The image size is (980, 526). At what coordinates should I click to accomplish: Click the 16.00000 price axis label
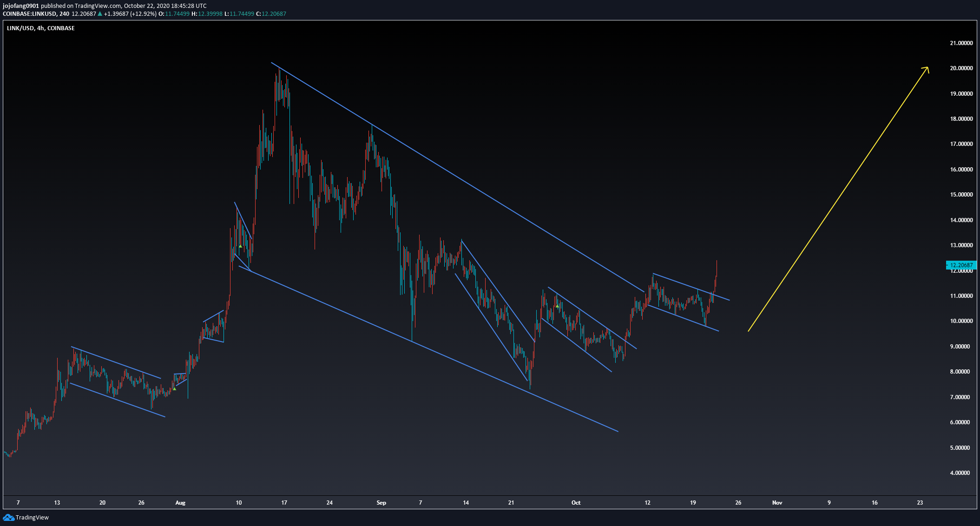961,170
